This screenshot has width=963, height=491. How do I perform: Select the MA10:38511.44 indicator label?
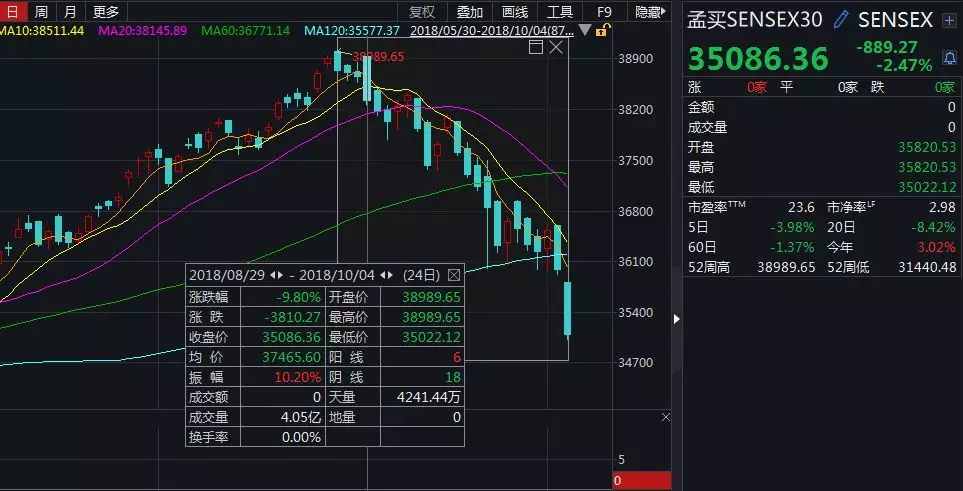coord(41,30)
